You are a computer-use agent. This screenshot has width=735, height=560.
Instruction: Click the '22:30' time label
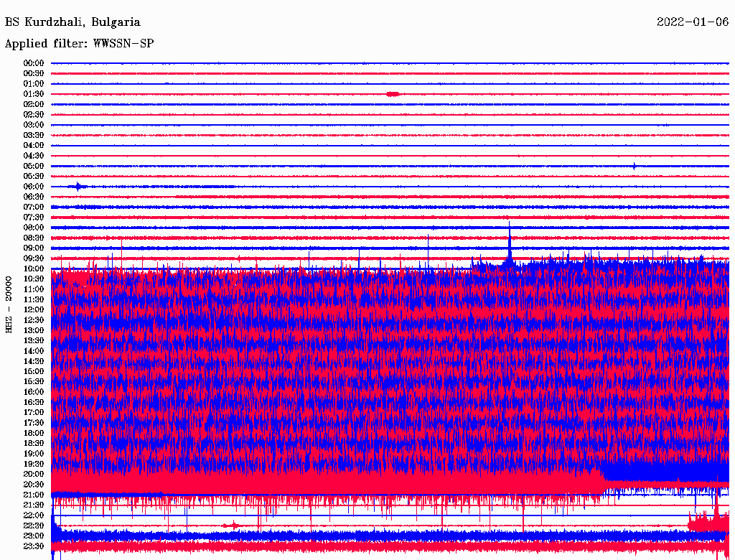[34, 526]
